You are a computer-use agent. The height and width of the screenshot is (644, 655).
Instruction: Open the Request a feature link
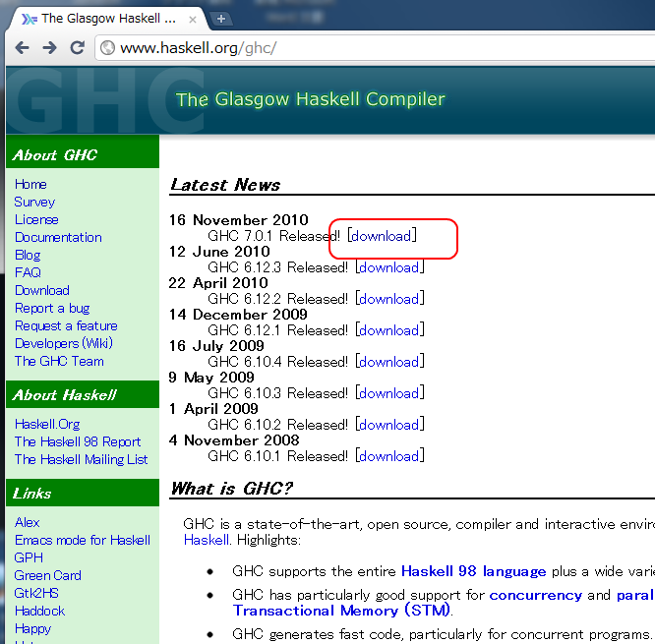tap(66, 325)
